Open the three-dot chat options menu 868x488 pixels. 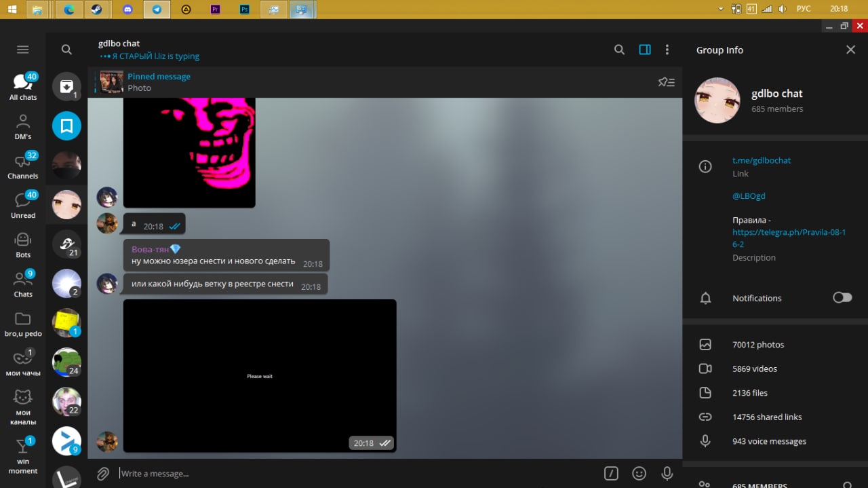tap(667, 50)
